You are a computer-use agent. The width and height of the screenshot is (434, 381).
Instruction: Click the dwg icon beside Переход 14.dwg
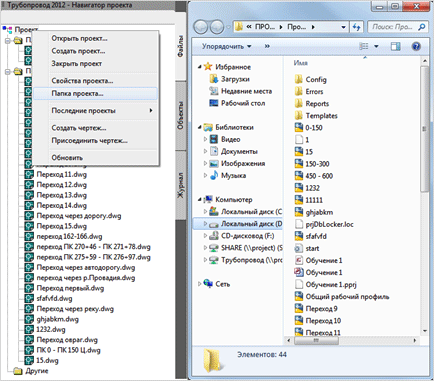pyautogui.click(x=29, y=206)
